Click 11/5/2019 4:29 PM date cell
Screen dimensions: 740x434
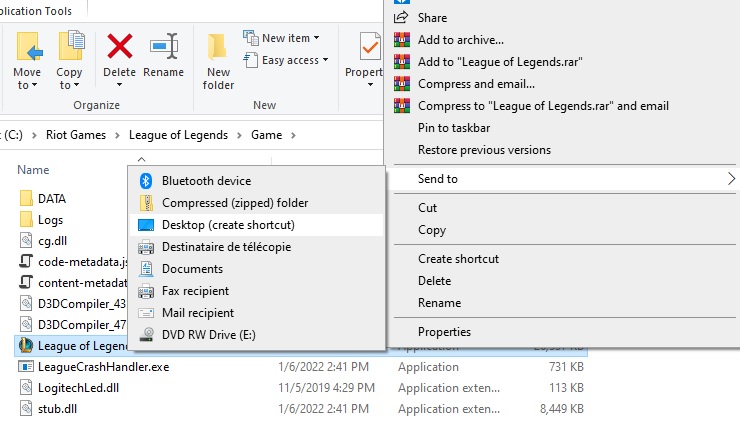point(327,388)
